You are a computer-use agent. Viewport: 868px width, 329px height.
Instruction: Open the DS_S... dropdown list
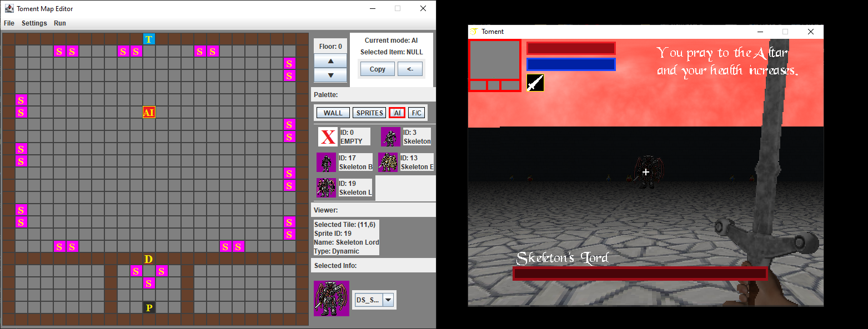[388, 300]
